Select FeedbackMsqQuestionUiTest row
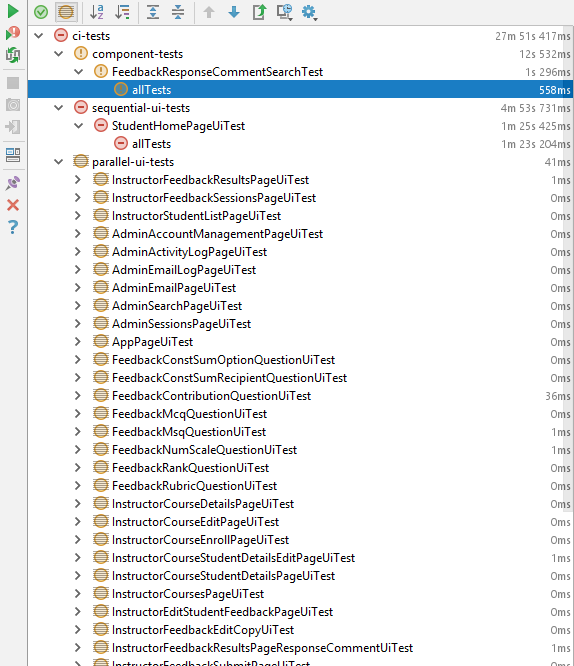This screenshot has height=666, width=574. [300, 432]
